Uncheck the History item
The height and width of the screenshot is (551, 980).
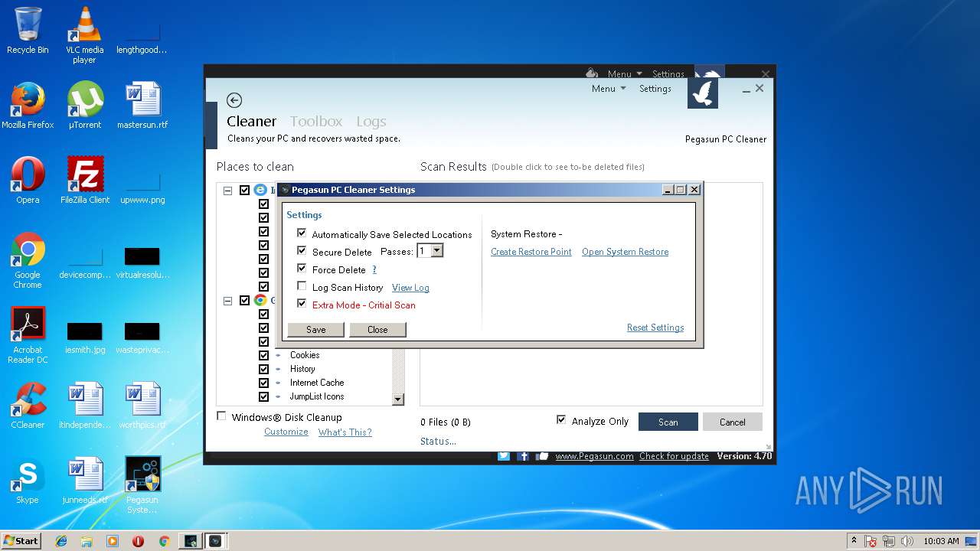click(x=263, y=369)
